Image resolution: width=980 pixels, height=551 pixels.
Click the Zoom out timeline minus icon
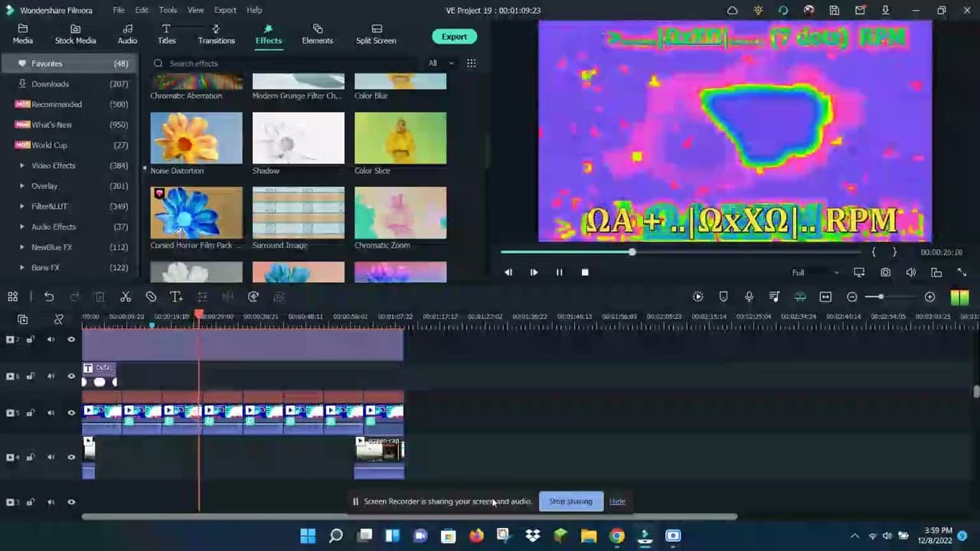[852, 297]
